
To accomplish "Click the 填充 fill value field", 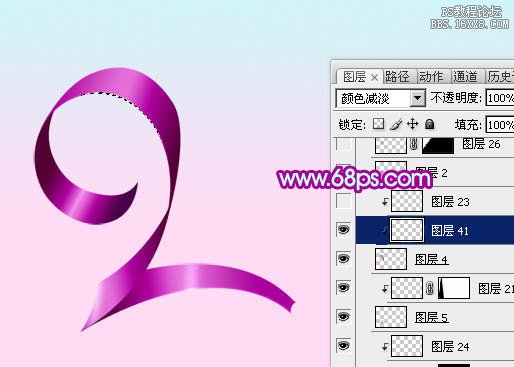I will (x=500, y=125).
